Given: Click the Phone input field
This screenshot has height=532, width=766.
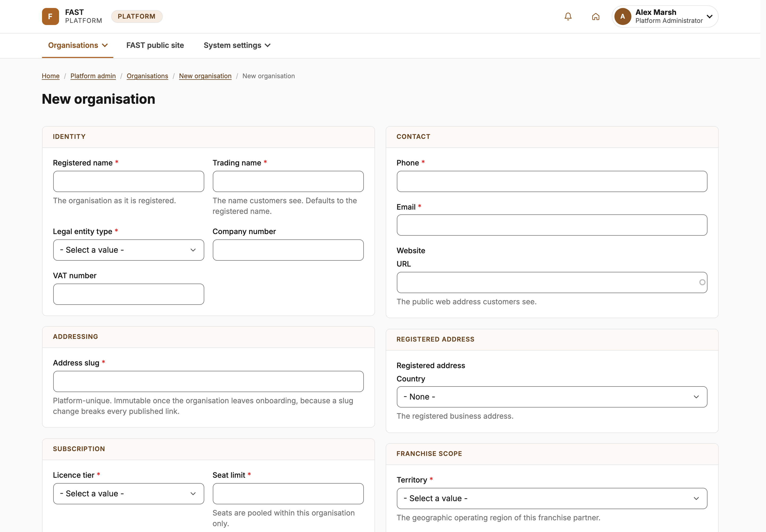Looking at the screenshot, I should [x=552, y=181].
